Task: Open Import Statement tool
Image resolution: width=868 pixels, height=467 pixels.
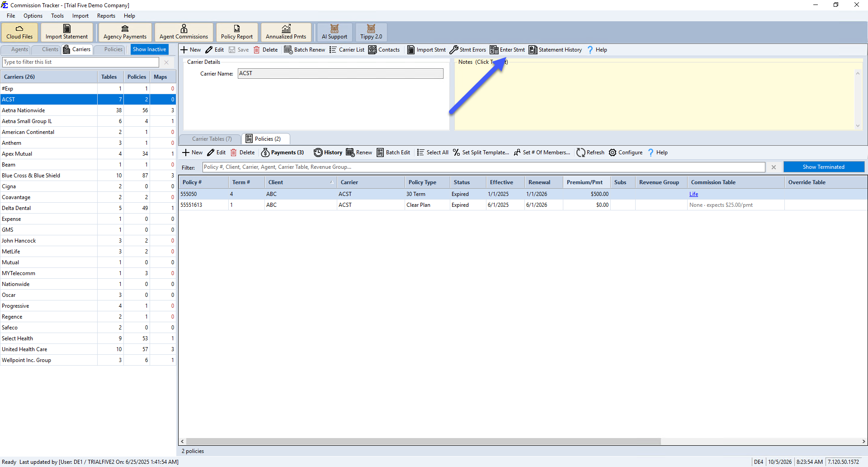Action: pyautogui.click(x=67, y=32)
